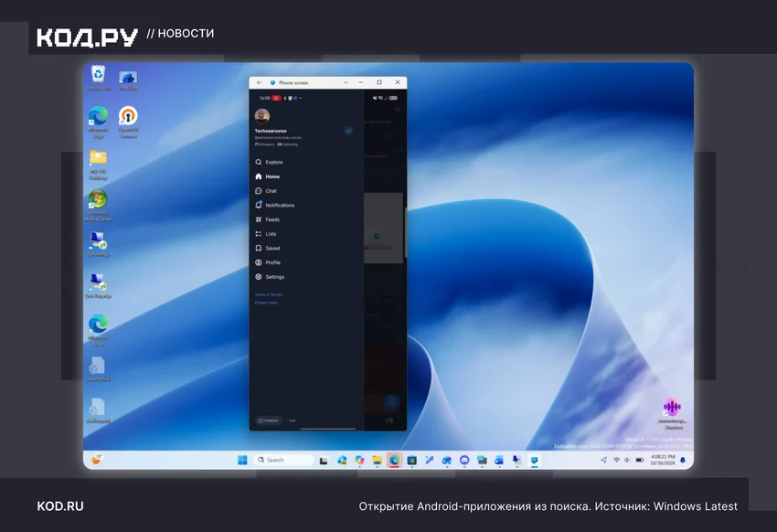Open the Recycle Bin desktop icon
The height and width of the screenshot is (532, 777).
[x=98, y=79]
